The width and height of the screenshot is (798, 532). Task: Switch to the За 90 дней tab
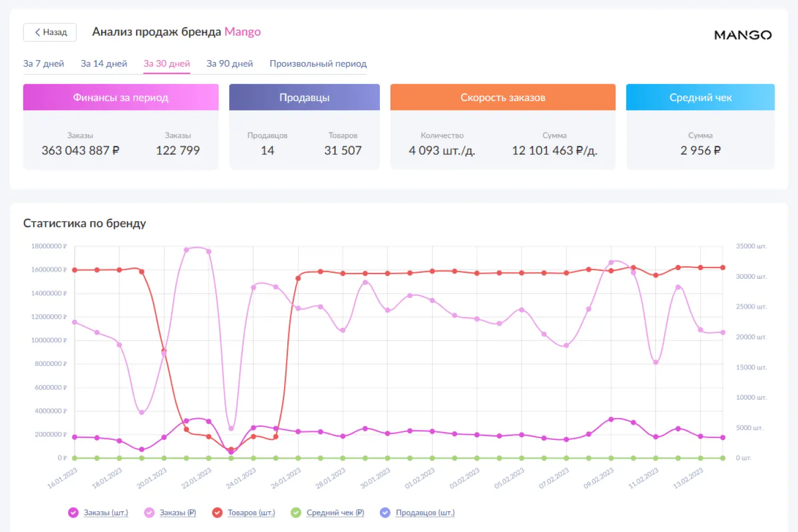point(230,64)
